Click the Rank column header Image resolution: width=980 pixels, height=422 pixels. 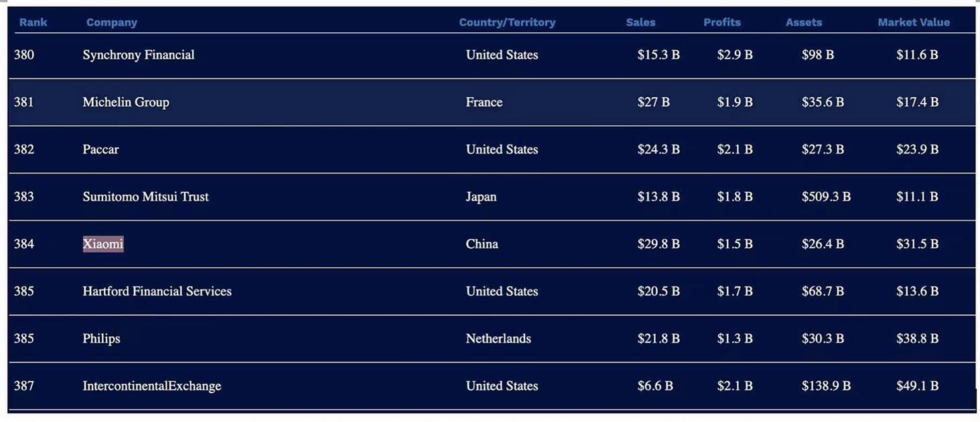(33, 22)
